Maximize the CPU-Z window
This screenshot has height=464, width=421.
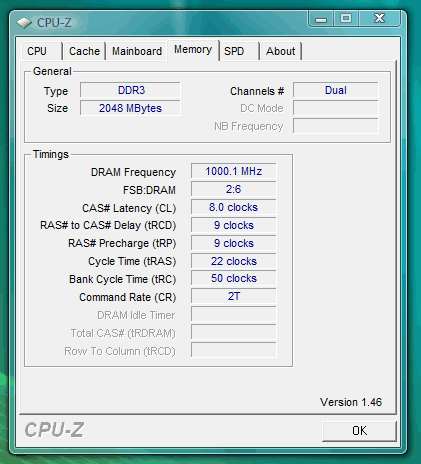click(346, 19)
